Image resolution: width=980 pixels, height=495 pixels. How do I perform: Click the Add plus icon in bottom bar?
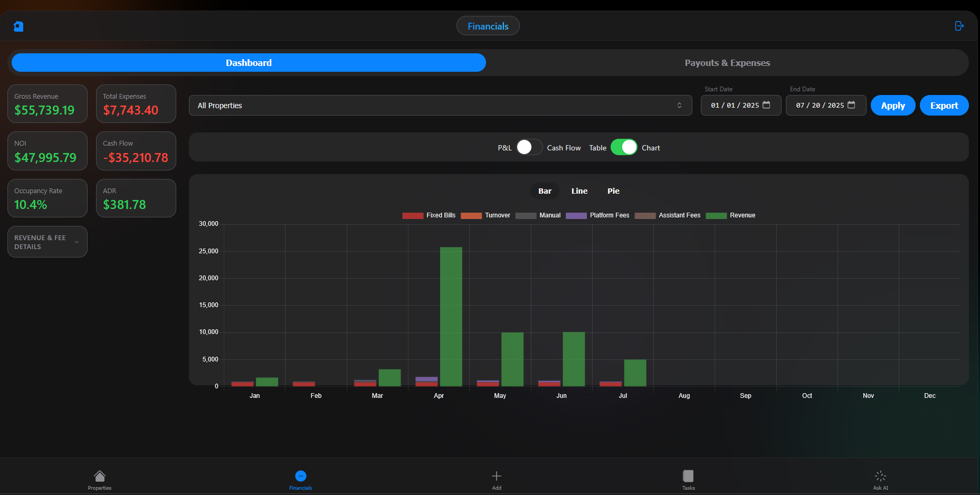point(496,475)
